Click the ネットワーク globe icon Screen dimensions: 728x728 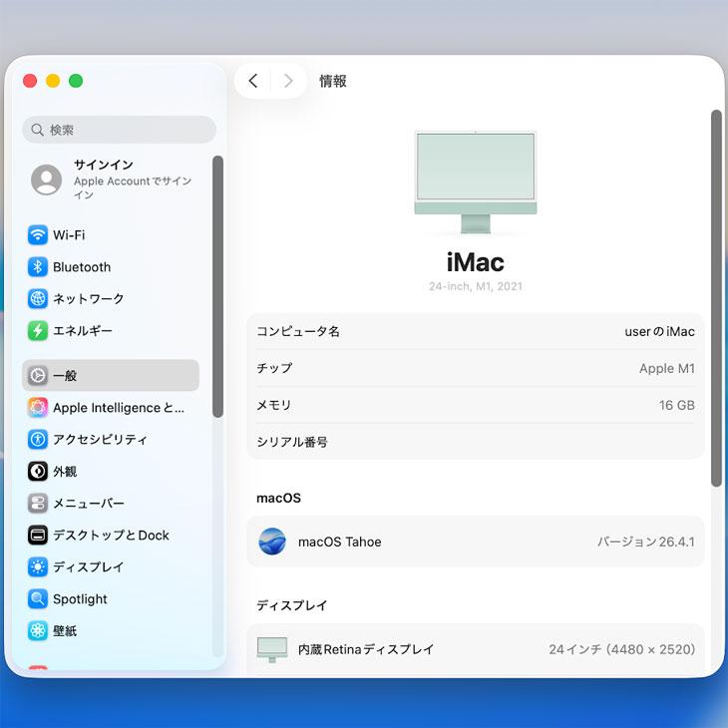coord(38,298)
